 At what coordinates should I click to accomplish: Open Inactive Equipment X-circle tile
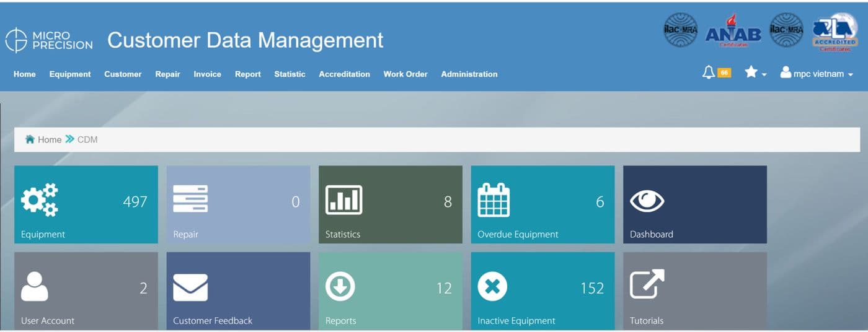542,290
